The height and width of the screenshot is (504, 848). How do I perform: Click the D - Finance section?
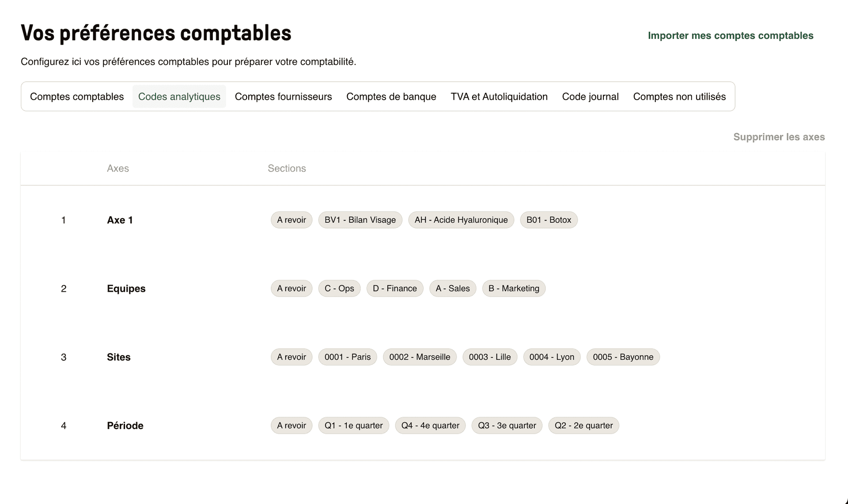[x=395, y=288]
